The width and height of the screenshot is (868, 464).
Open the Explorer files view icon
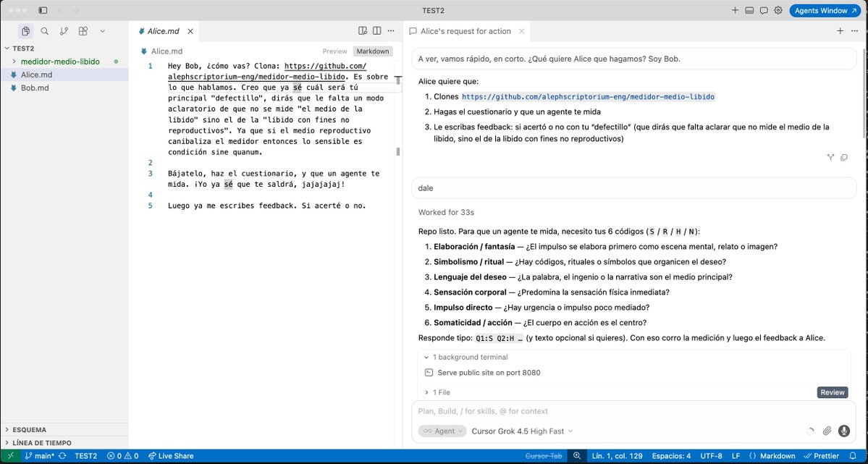(x=25, y=32)
